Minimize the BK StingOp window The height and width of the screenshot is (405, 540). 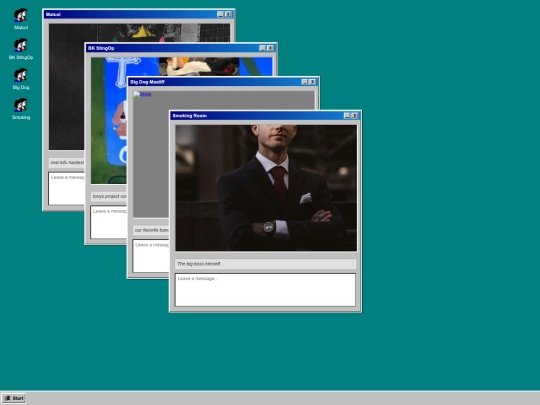[262, 48]
